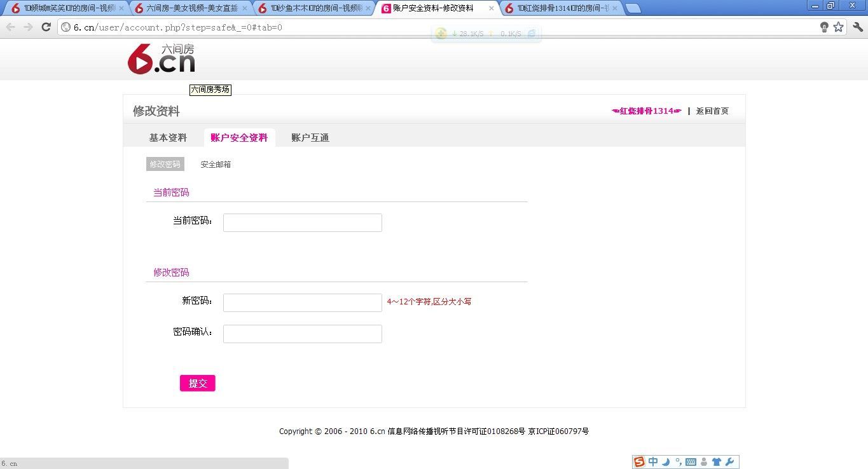The height and width of the screenshot is (469, 868).
Task: Reload the current page
Action: coord(46,27)
